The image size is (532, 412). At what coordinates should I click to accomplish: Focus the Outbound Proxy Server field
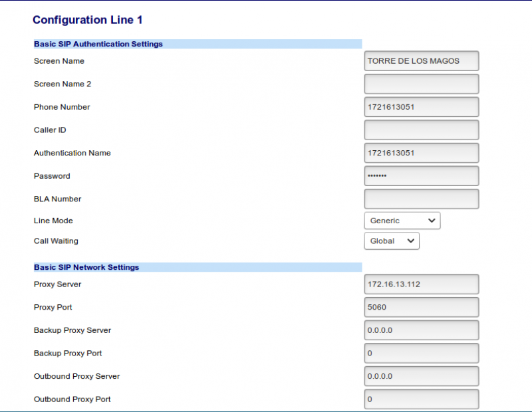point(421,376)
